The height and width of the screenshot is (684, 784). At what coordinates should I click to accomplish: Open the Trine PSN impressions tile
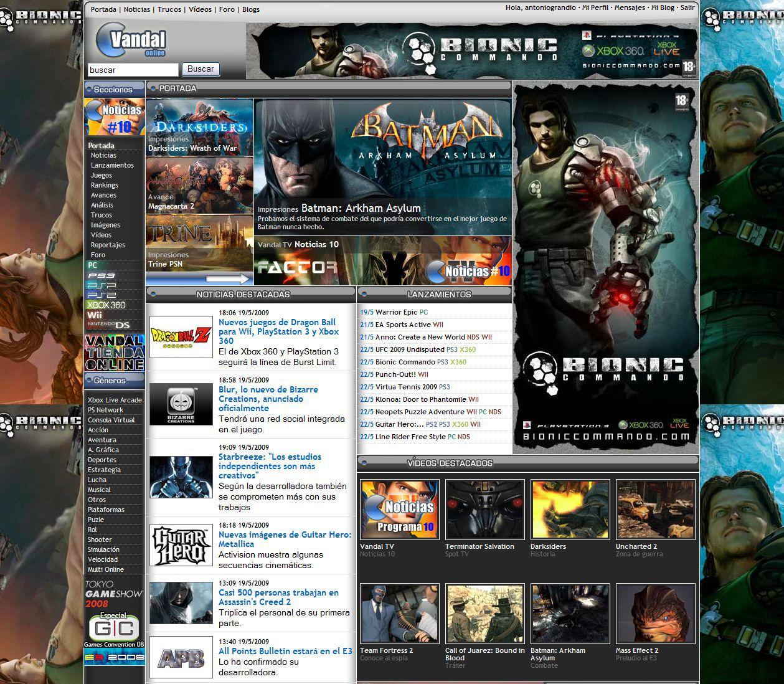pyautogui.click(x=199, y=243)
